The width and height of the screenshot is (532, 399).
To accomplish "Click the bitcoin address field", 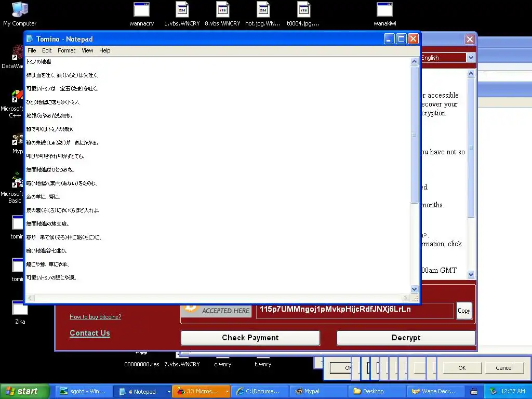I will click(x=355, y=311).
